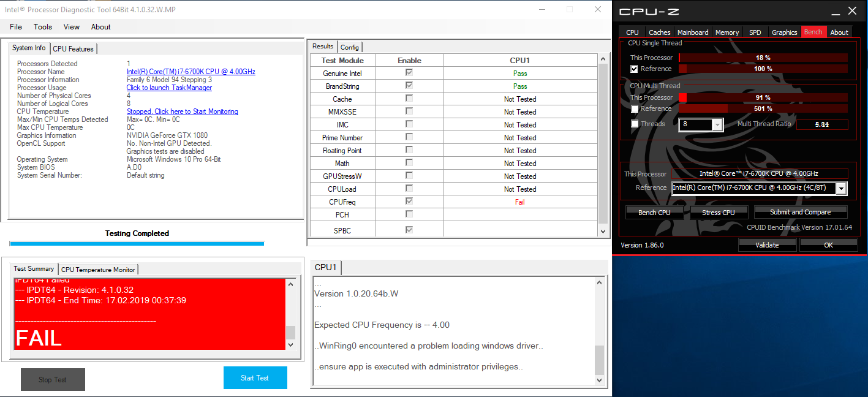Click the Start Monitoring temperature link

pos(182,112)
